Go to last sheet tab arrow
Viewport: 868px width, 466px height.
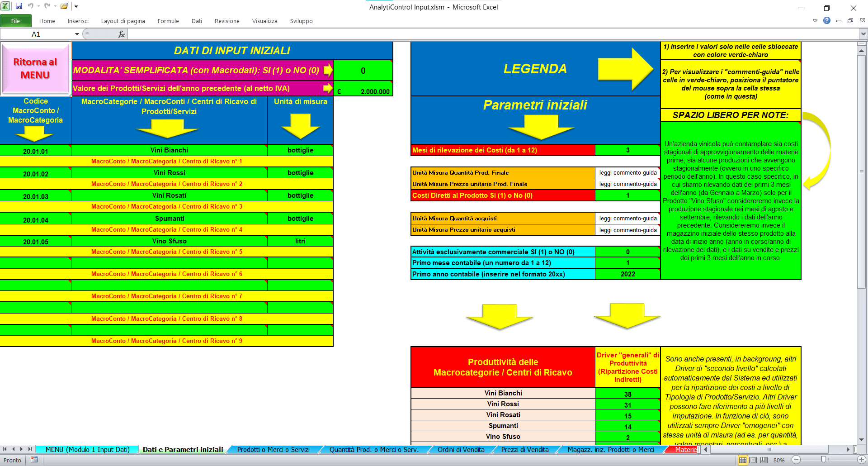[x=30, y=449]
